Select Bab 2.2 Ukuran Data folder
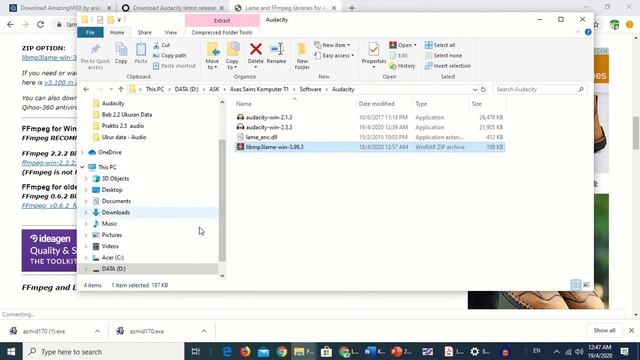Viewport: 640px width, 360px height. (127, 115)
